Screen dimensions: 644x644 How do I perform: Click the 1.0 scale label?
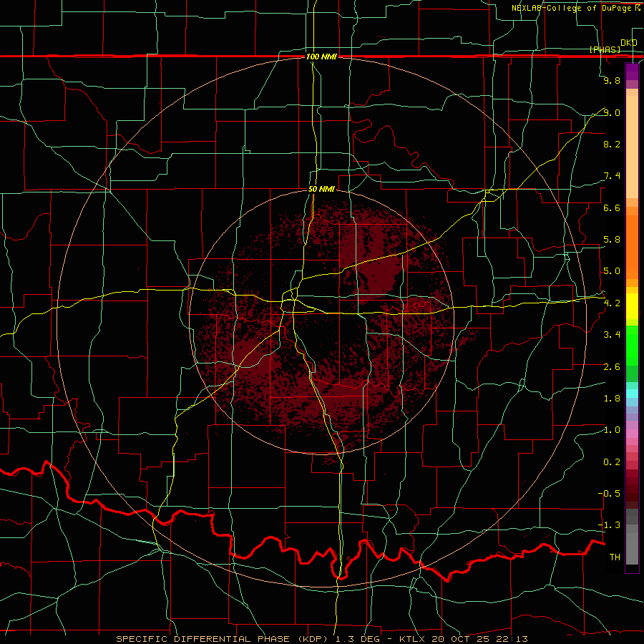pos(612,430)
